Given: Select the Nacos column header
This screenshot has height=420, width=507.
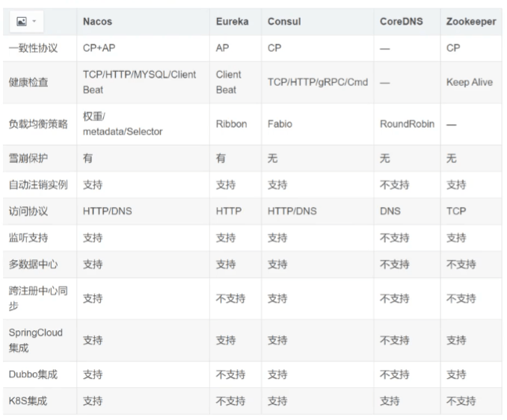Looking at the screenshot, I should 97,22.
